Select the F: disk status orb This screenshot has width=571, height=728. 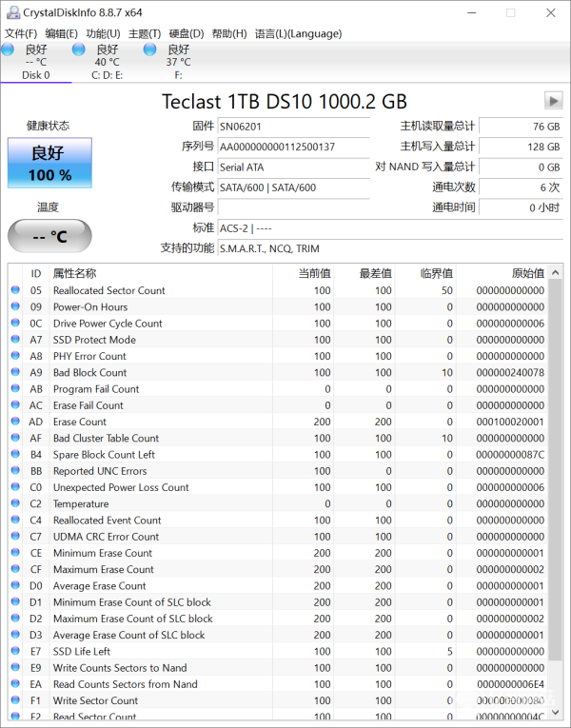click(x=149, y=49)
